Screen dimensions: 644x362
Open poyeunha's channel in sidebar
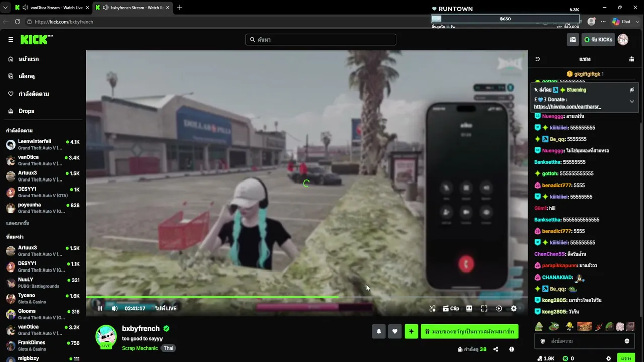coord(43,208)
